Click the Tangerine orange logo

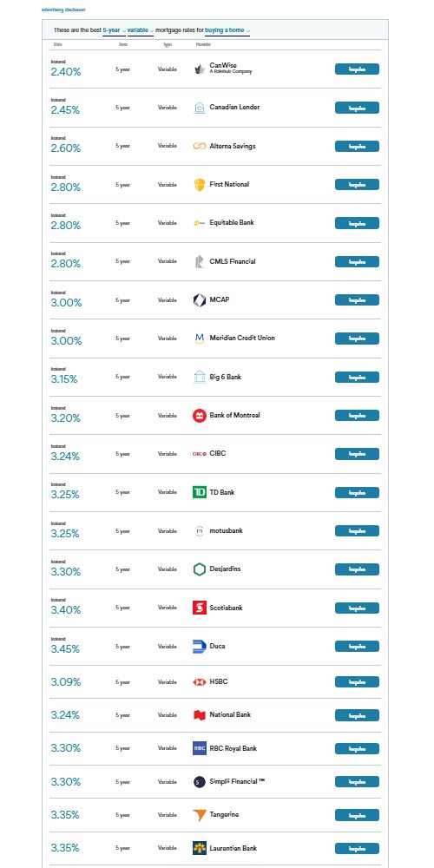(200, 815)
